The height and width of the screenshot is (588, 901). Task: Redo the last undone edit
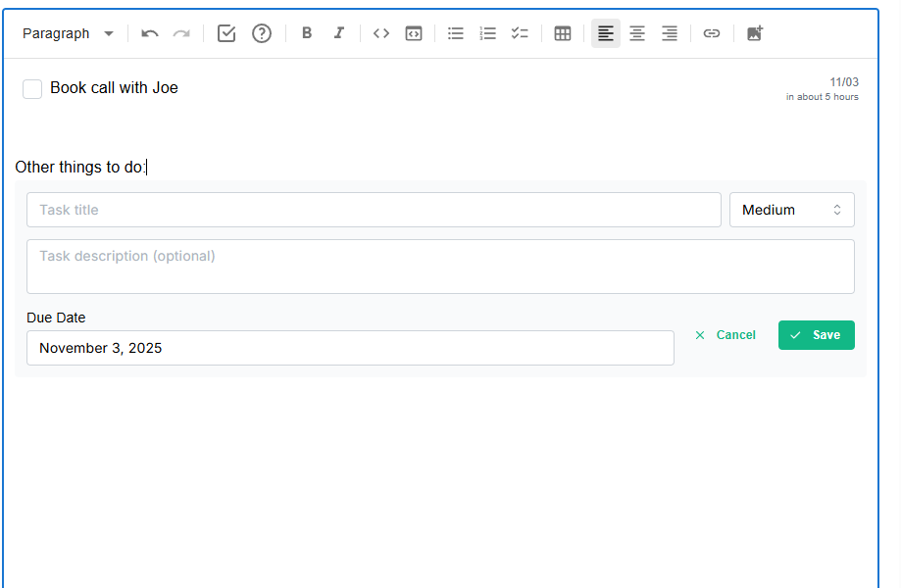coord(181,33)
